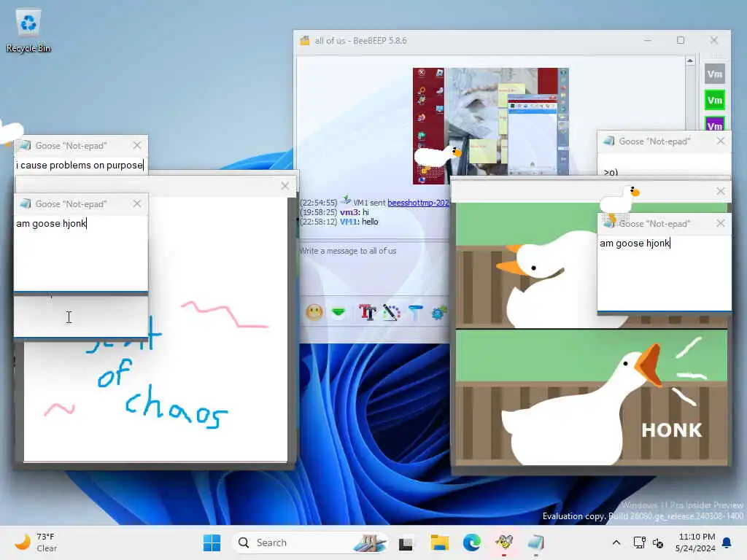Open the weather widget showing 73°F Clear
Viewport: 747px width, 560px height.
coord(36,542)
